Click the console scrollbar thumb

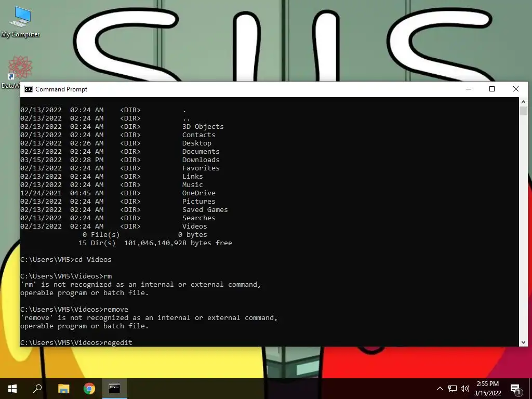point(523,111)
